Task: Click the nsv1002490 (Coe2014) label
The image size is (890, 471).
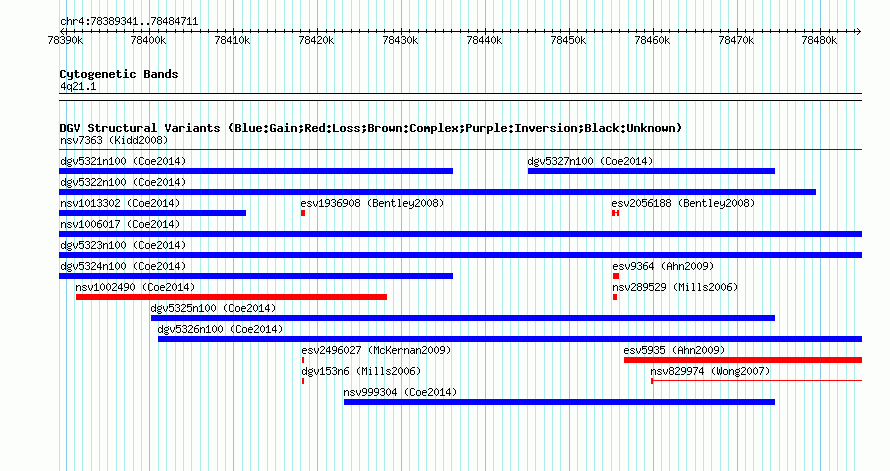Action: click(x=135, y=287)
